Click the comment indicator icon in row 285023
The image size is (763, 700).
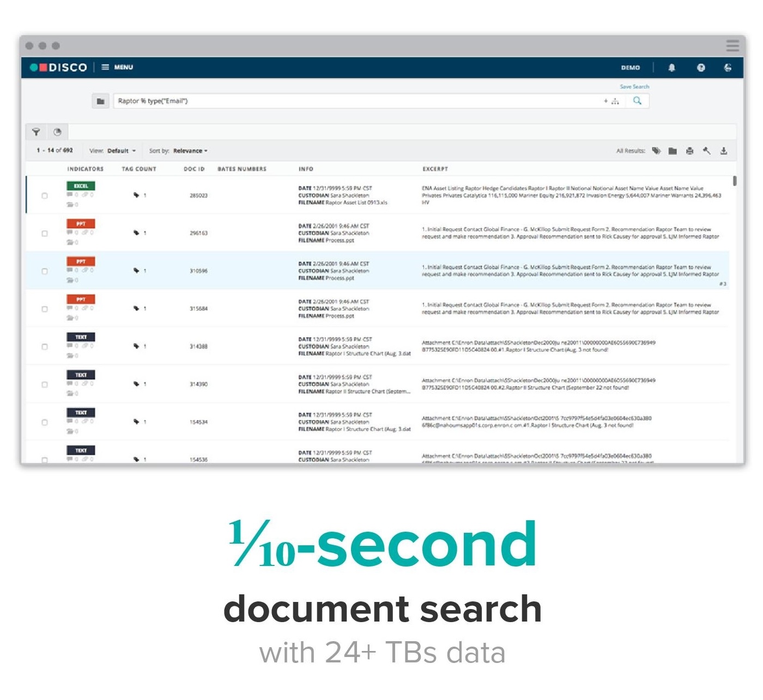pyautogui.click(x=70, y=194)
